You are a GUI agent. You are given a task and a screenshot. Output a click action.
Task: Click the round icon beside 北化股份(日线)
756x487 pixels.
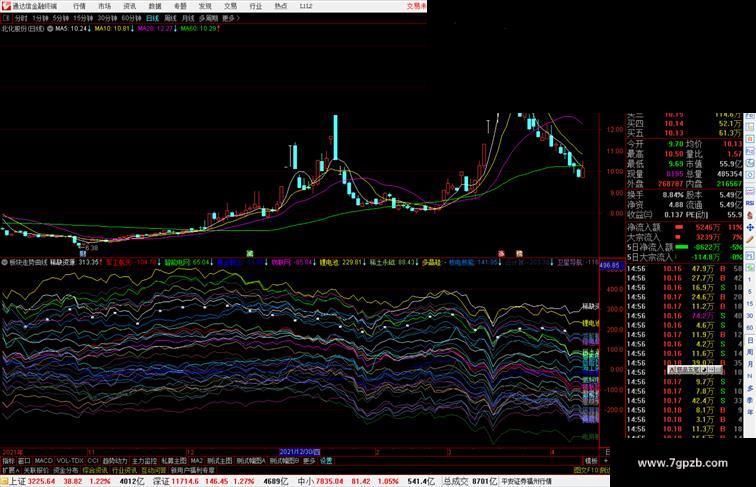(50, 29)
